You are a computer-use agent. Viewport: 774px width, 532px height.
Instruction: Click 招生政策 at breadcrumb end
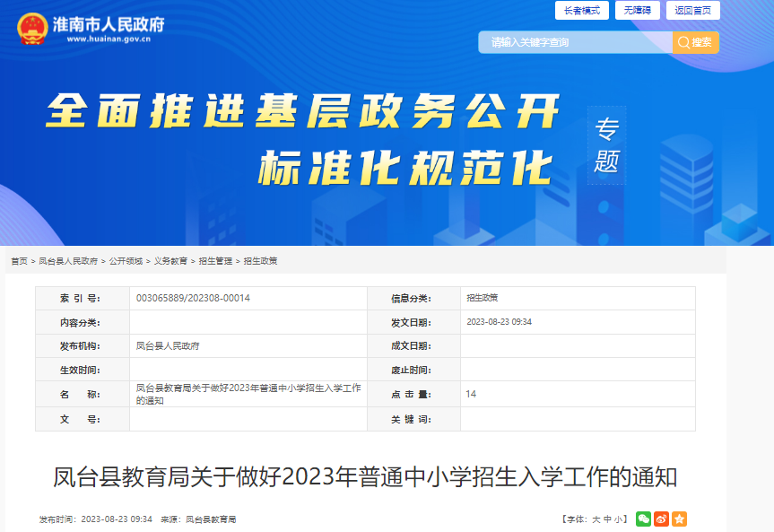click(x=260, y=261)
